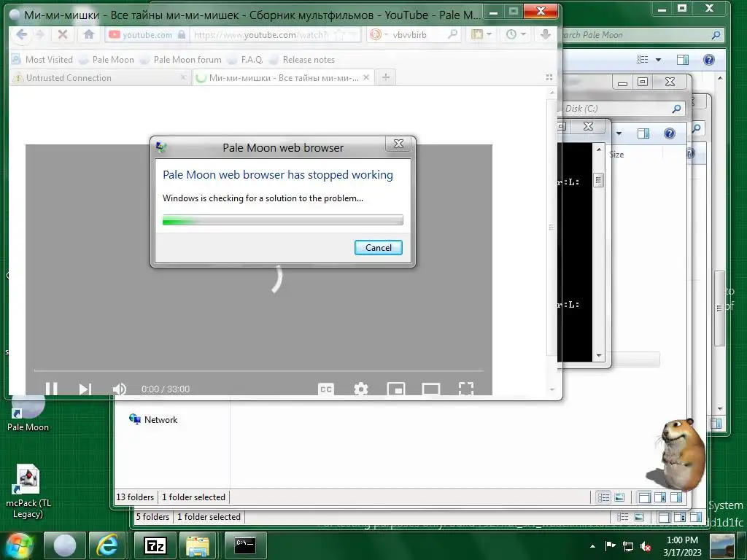747x560 pixels.
Task: Open the Pale Moon home page button
Action: (x=88, y=34)
